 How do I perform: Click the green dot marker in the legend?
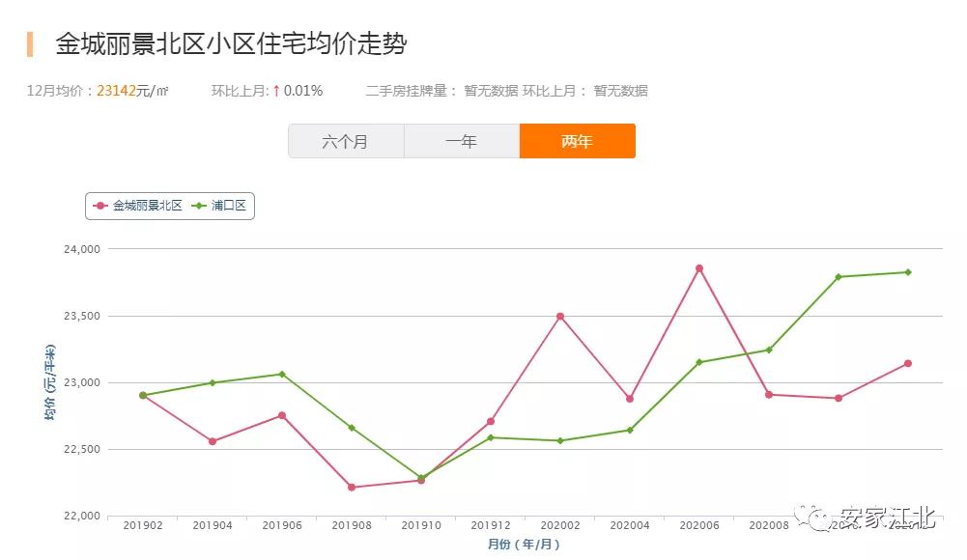[x=199, y=206]
